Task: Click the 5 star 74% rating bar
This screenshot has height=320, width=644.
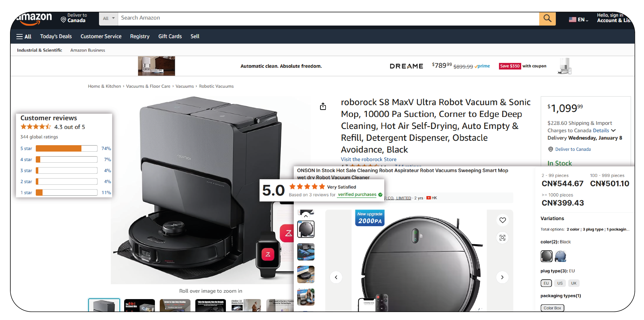Action: pos(67,148)
